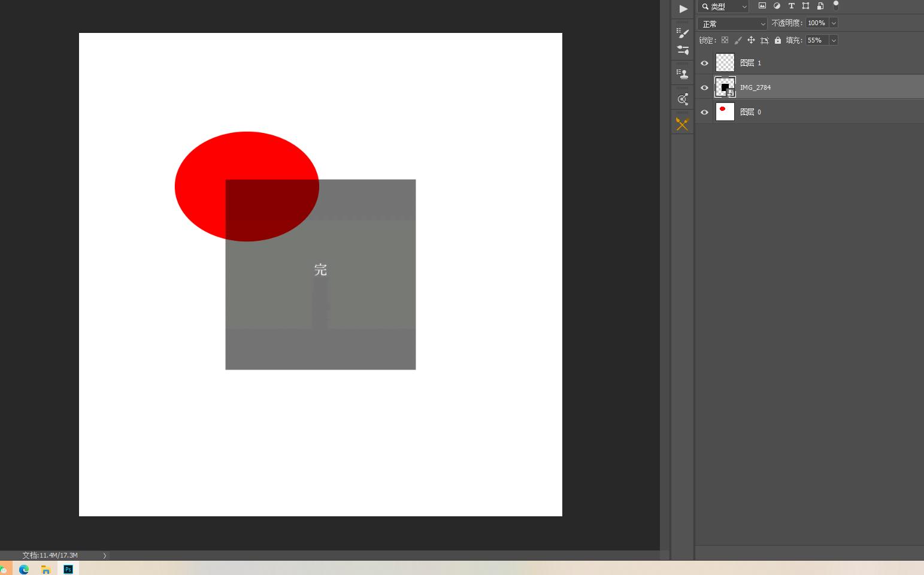Screen dimensions: 924x575
Task: Hide the 图层 1 layer
Action: 704,63
